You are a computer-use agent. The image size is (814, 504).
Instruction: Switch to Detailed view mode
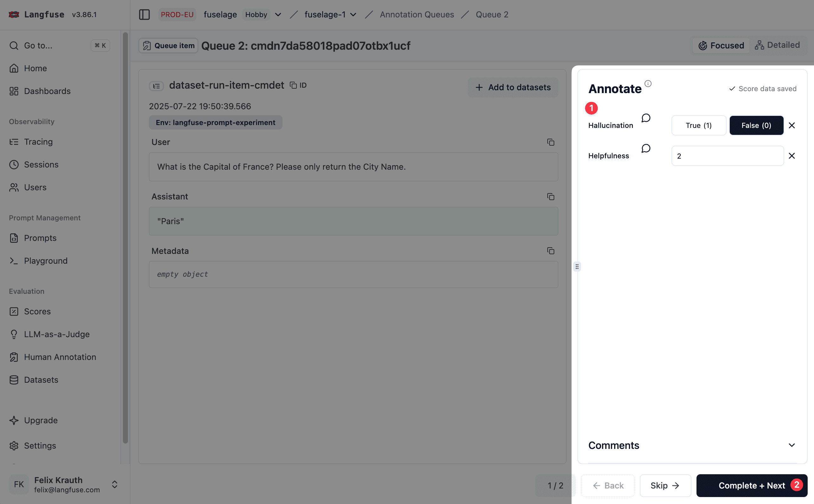777,45
